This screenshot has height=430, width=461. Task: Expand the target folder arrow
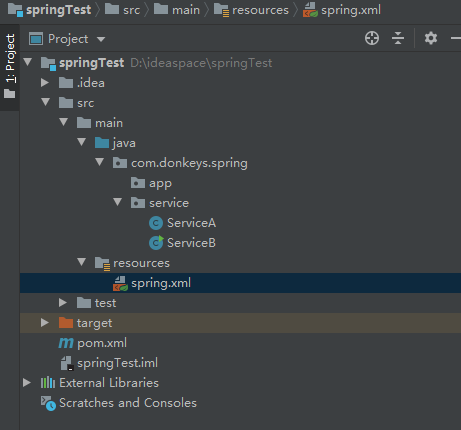tap(45, 322)
